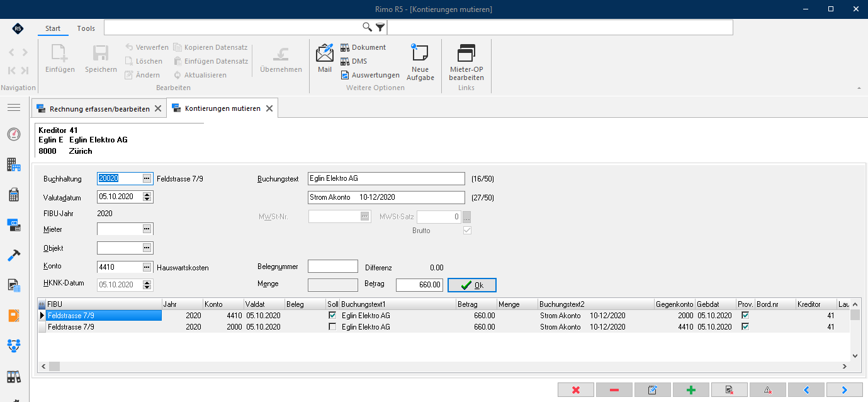Image resolution: width=868 pixels, height=402 pixels.
Task: Open the buildings icon in sidebar
Action: [x=14, y=164]
